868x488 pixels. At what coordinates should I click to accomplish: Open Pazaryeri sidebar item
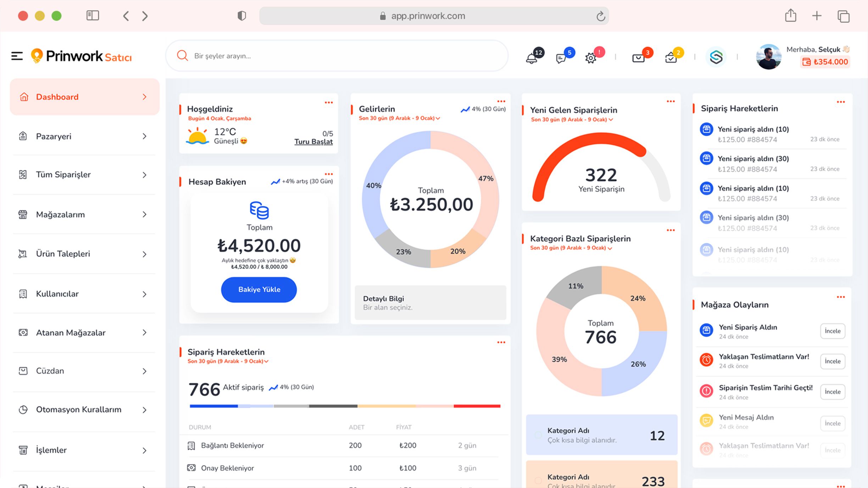85,136
